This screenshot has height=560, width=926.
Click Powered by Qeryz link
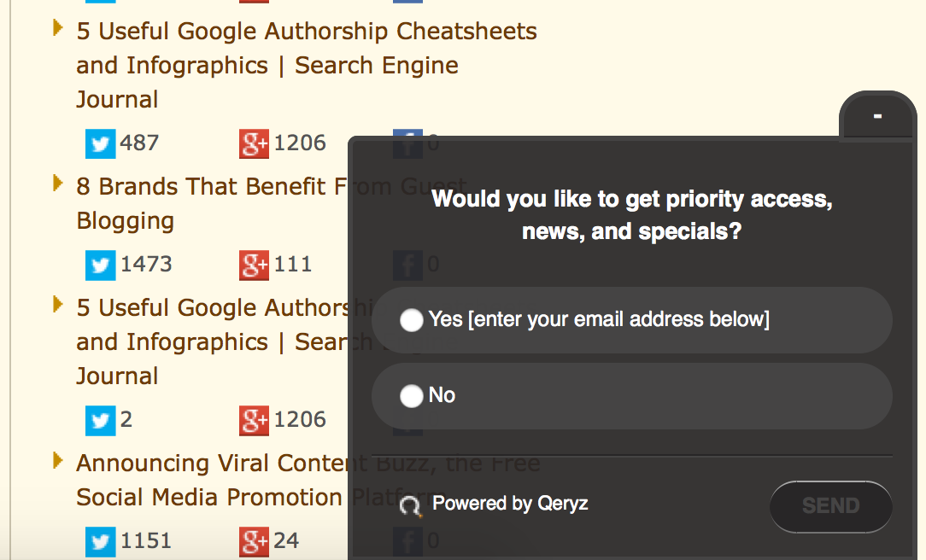[510, 504]
